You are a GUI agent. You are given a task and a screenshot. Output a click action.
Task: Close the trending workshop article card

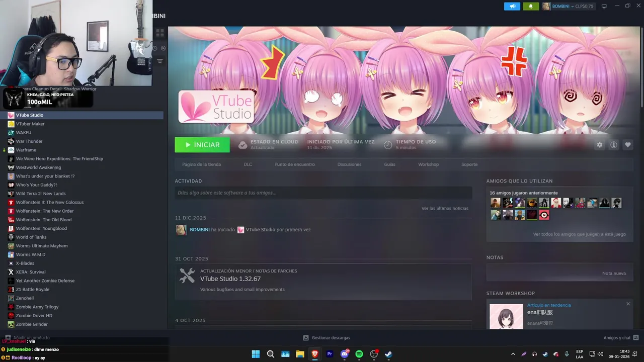tap(628, 304)
